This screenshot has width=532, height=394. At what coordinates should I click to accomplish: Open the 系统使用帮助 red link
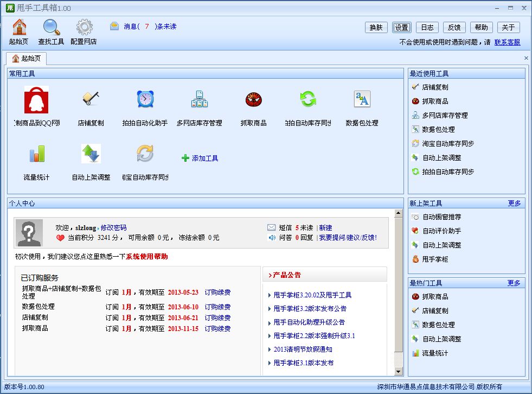(147, 257)
